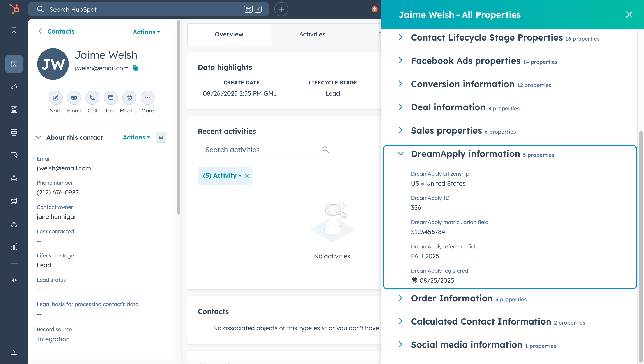Open the wallet sidebar icon
644x364 pixels.
point(14,155)
